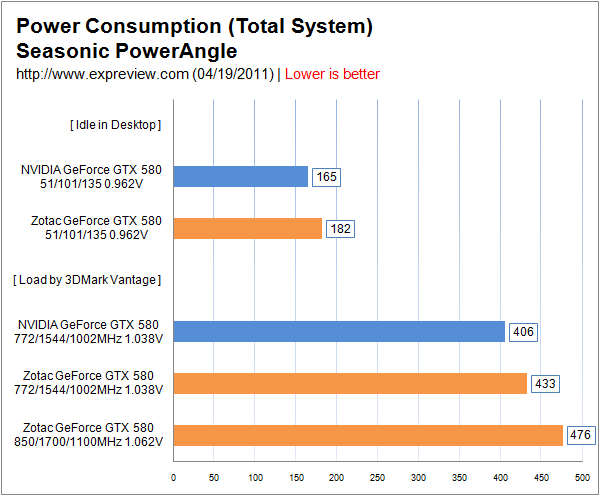Click the 250 tick on the horizontal axis
600x496 pixels.
[377, 478]
